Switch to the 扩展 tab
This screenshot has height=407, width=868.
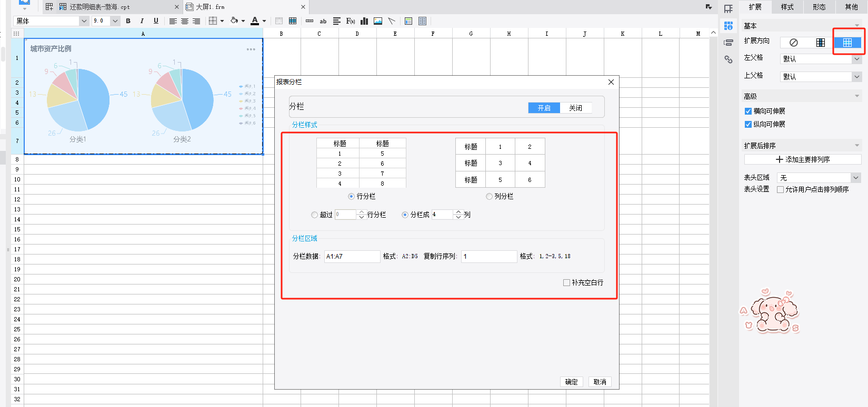755,7
